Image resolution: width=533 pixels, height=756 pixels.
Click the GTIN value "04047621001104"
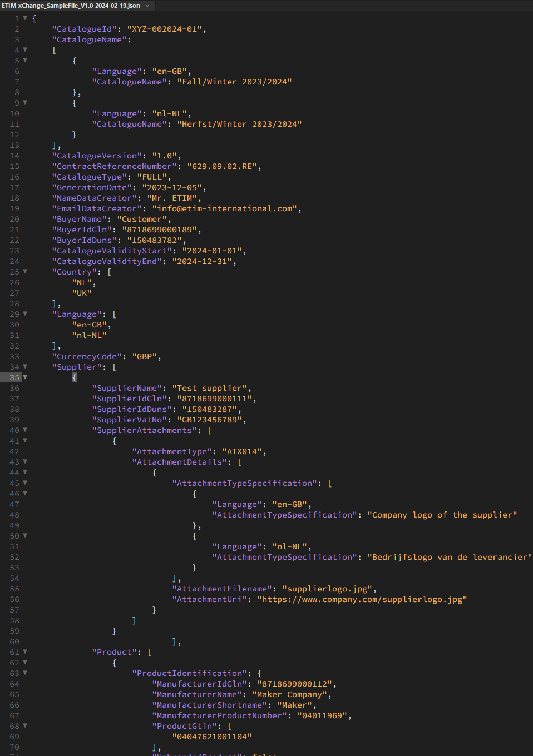pos(212,737)
